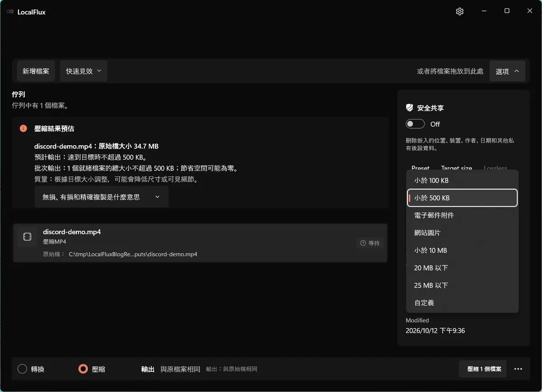Select the 自定義 custom size option

pyautogui.click(x=462, y=303)
